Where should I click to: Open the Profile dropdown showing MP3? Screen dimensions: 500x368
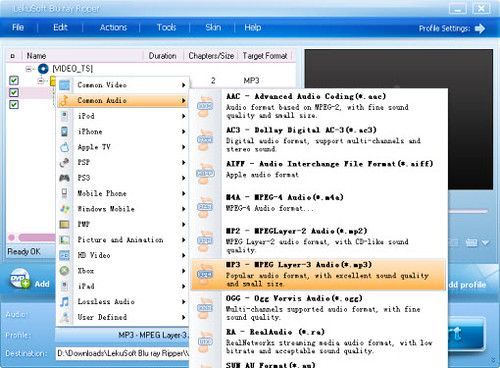pos(122,335)
